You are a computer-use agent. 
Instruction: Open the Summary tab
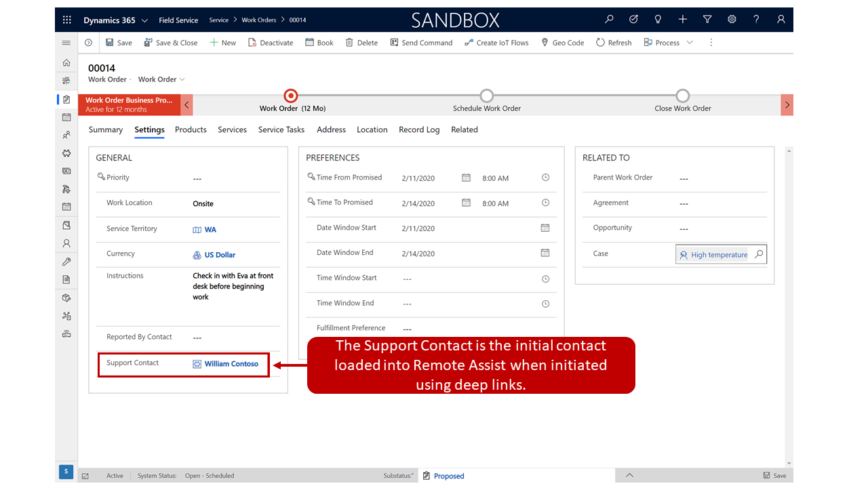[x=106, y=129]
